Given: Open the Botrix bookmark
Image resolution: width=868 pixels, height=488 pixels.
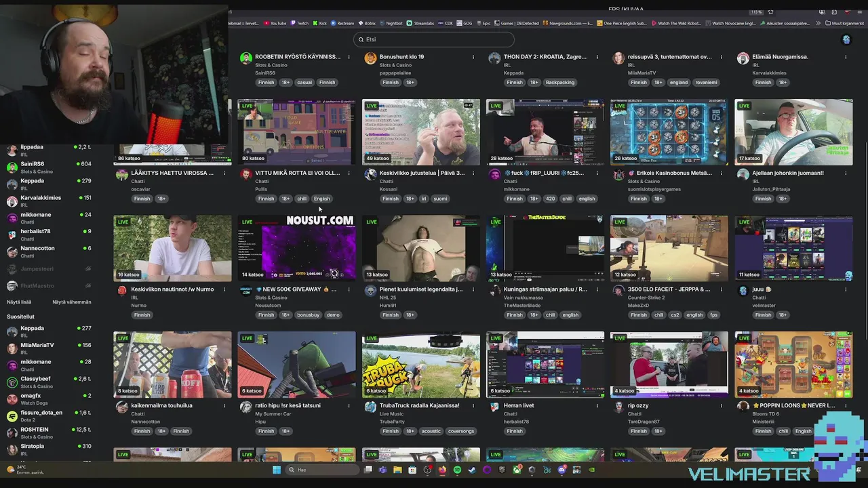Looking at the screenshot, I should pos(367,23).
